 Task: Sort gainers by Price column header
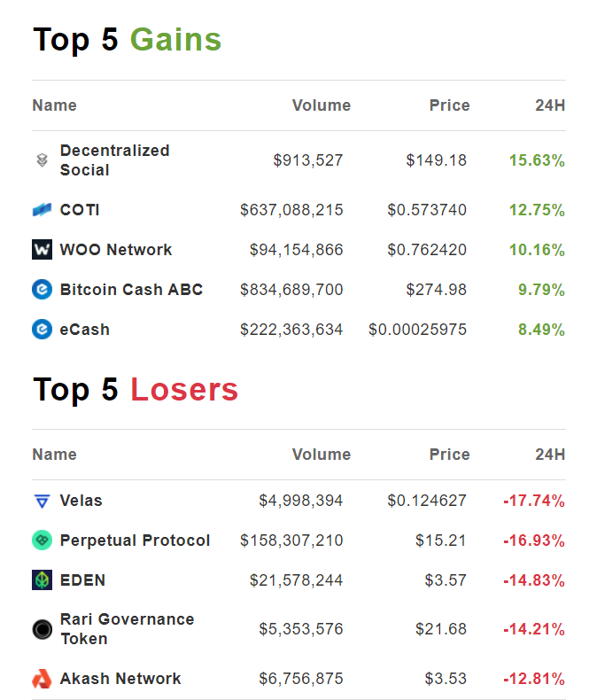449,105
